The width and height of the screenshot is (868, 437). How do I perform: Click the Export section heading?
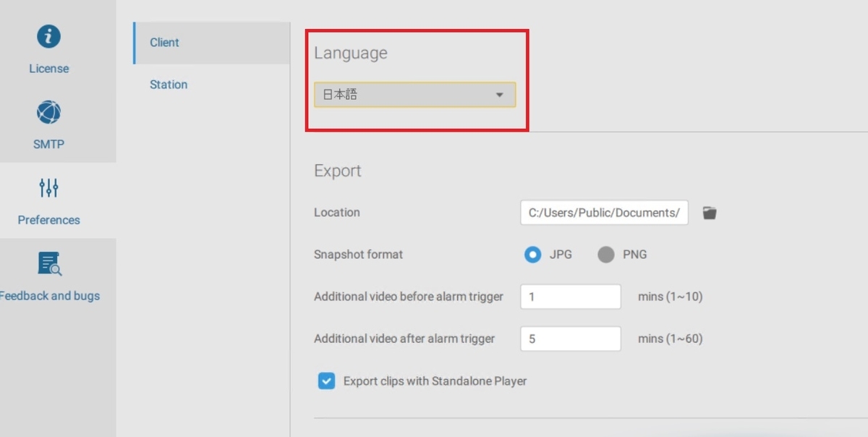coord(338,171)
